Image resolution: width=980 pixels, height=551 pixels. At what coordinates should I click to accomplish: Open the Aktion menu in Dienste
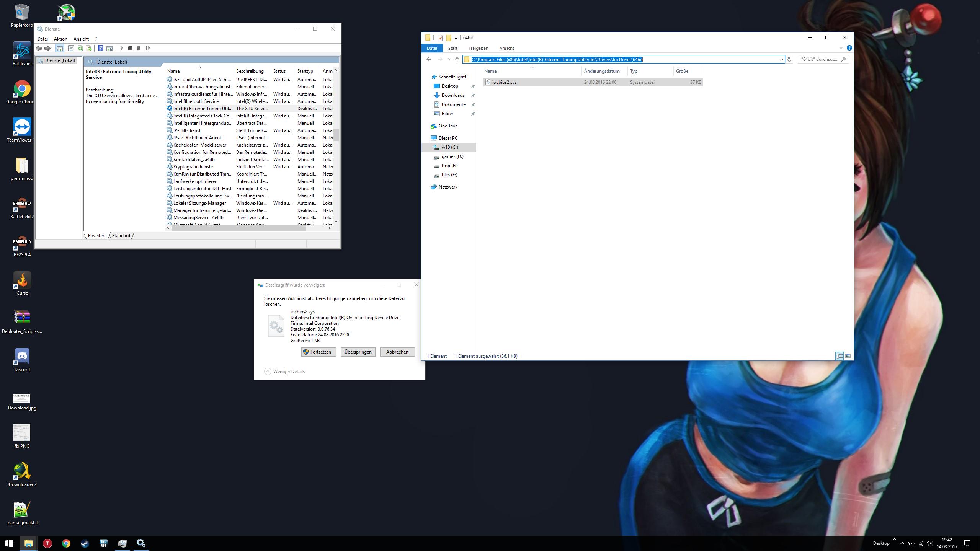(60, 39)
